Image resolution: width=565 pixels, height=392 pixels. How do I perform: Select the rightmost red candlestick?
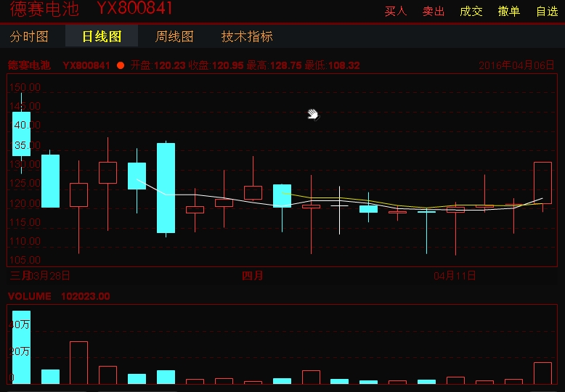[542, 183]
